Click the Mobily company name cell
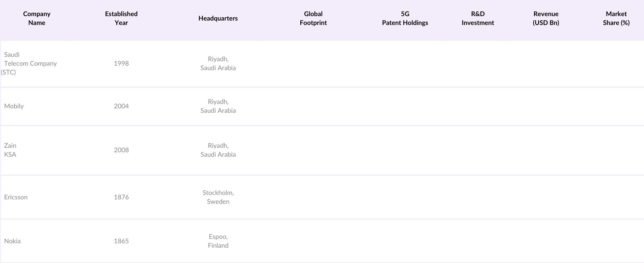The width and height of the screenshot is (644, 263). pos(14,106)
